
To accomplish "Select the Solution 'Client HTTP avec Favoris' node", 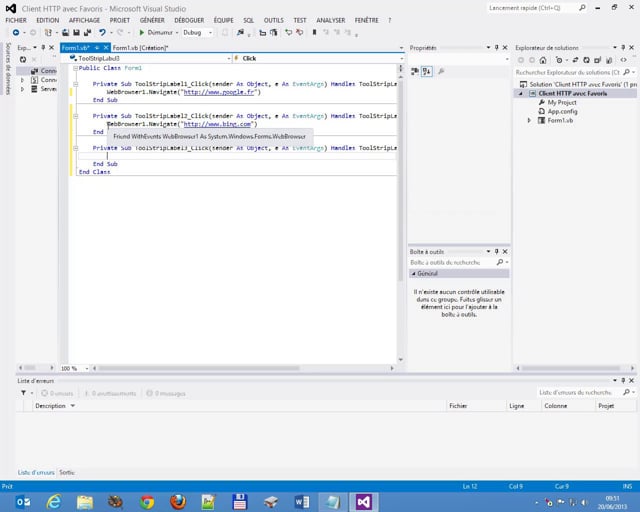I will [x=577, y=85].
